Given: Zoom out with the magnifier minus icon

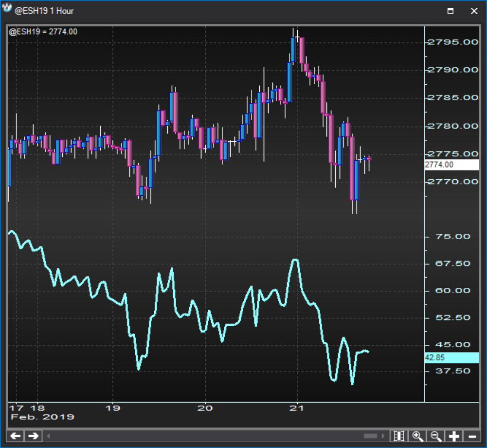Looking at the screenshot, I should pos(436,436).
